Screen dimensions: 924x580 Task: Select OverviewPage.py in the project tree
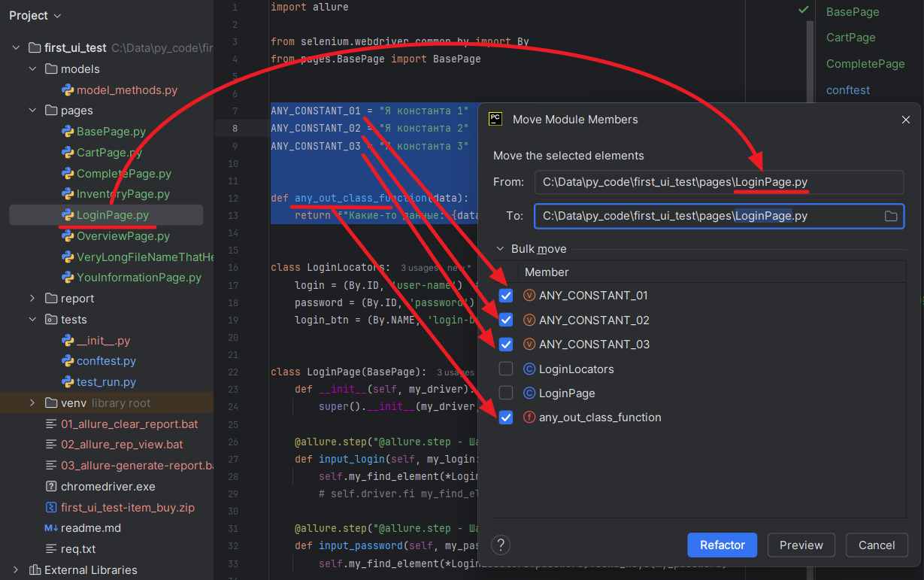123,235
